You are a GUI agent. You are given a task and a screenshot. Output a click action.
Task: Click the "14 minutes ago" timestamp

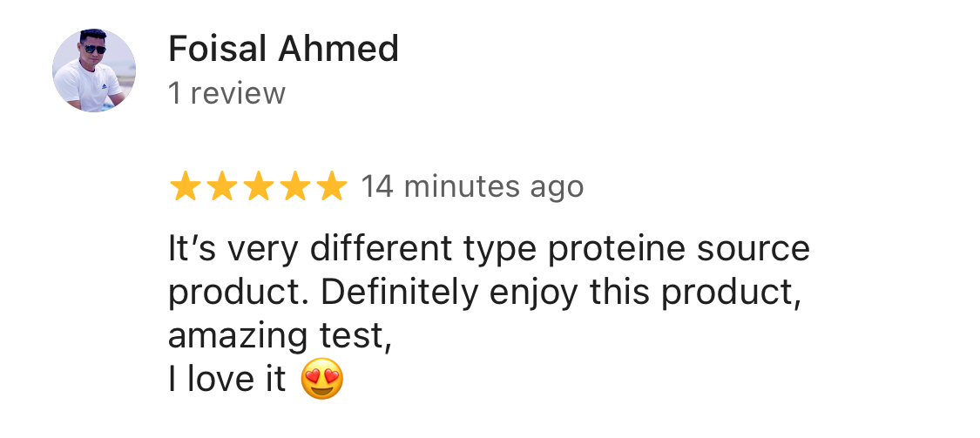pyautogui.click(x=472, y=186)
